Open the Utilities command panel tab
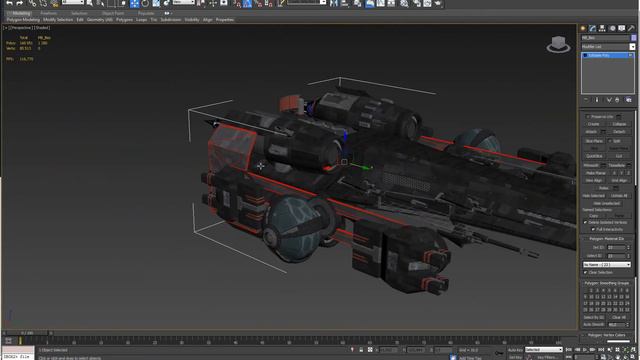Image resolution: width=640 pixels, height=360 pixels. (x=631, y=28)
